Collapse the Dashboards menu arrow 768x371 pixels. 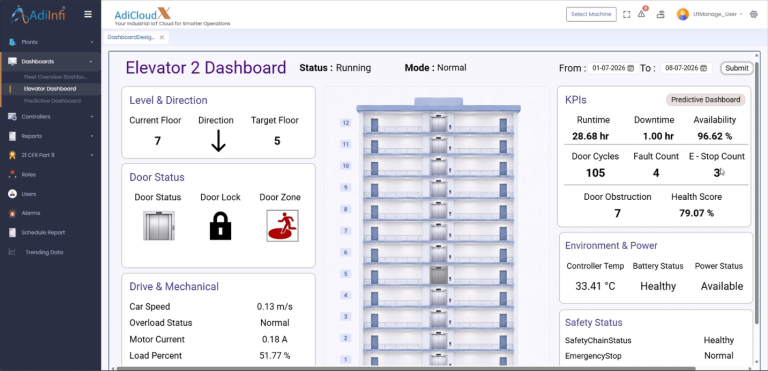[91, 62]
